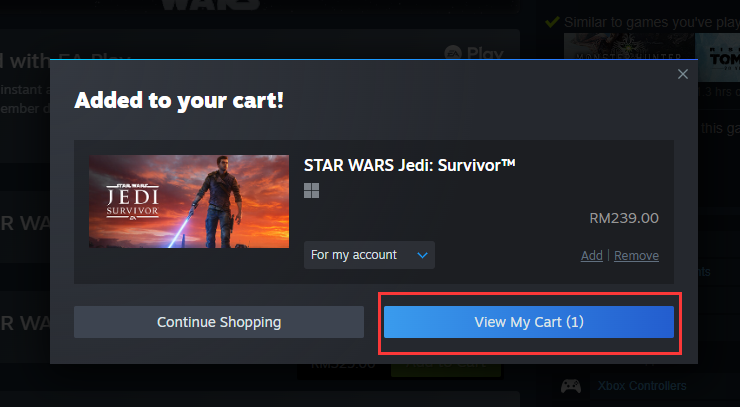Click the blue chevron arrow in account selector

tap(422, 255)
